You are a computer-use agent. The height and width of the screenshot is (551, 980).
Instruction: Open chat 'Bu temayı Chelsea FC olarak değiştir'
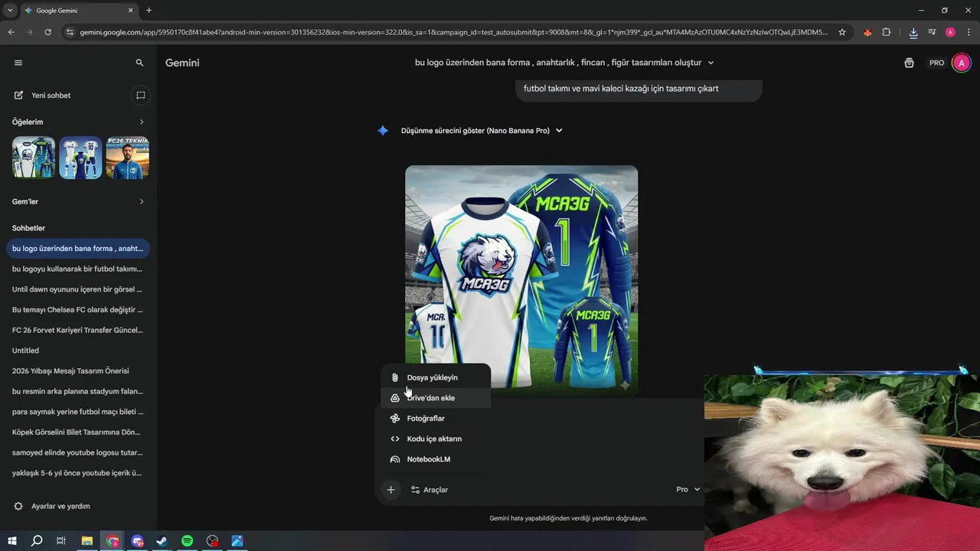click(x=77, y=310)
